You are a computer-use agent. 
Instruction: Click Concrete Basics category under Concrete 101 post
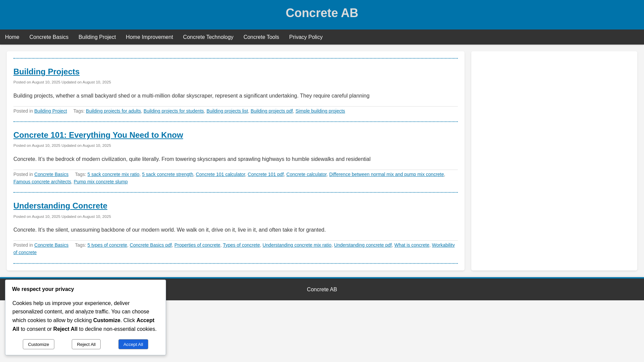click(51, 174)
